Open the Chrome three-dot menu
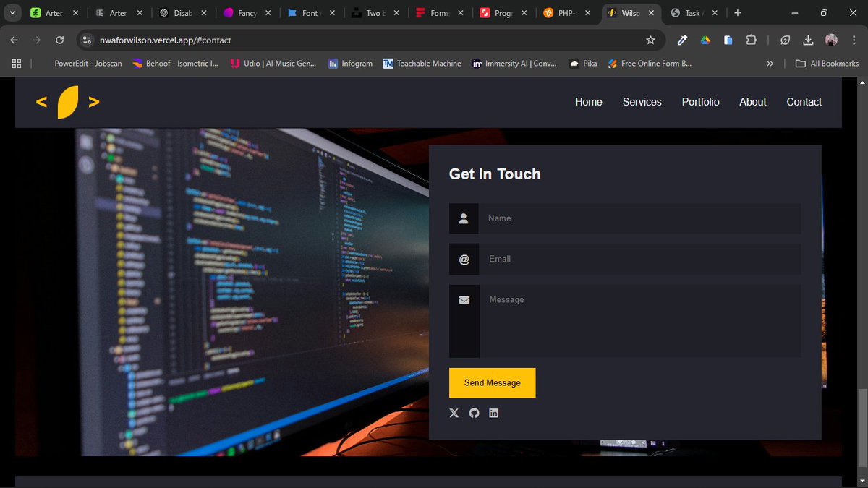 854,40
